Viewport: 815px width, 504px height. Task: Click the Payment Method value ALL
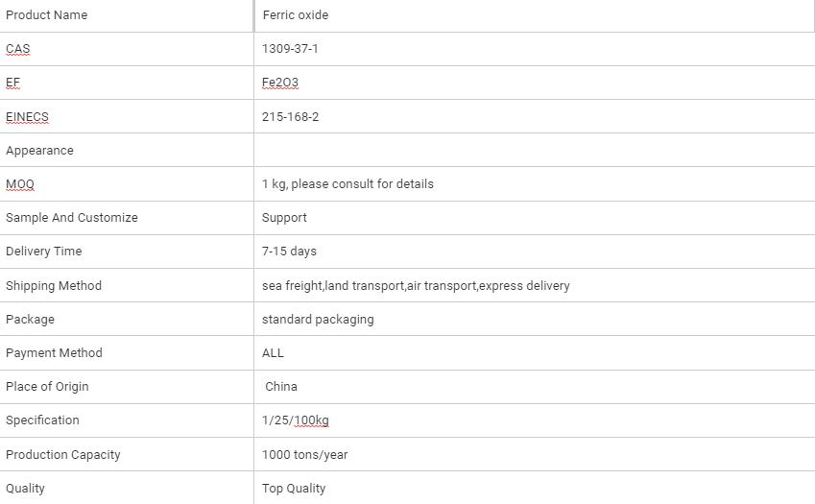[273, 352]
